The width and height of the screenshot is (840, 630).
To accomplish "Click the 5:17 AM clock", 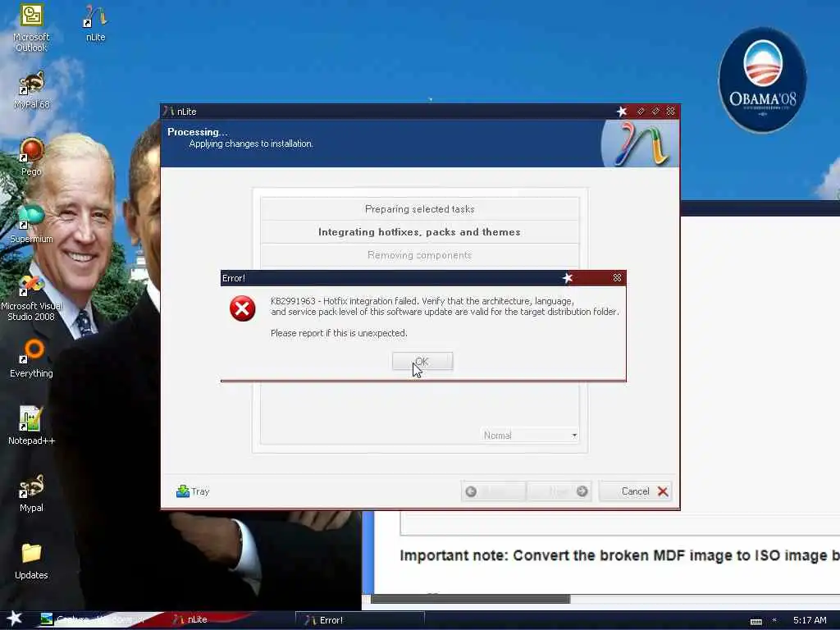I will coord(810,620).
